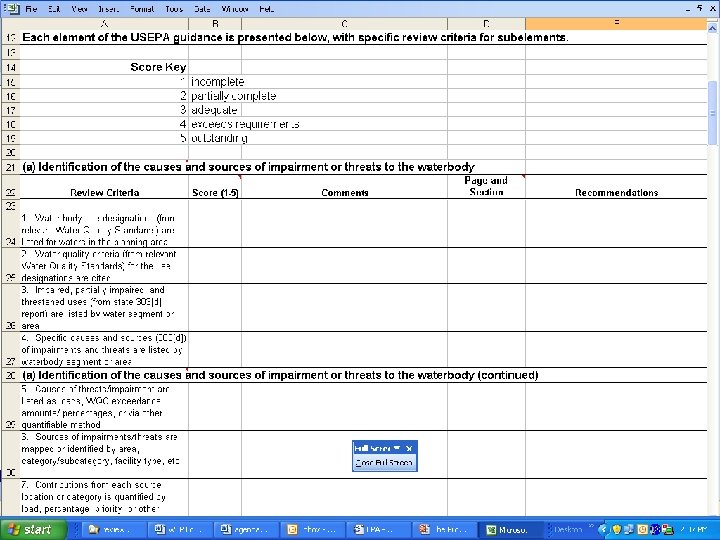Open the Insert menu
Screen dimensions: 720x540
tap(108, 9)
